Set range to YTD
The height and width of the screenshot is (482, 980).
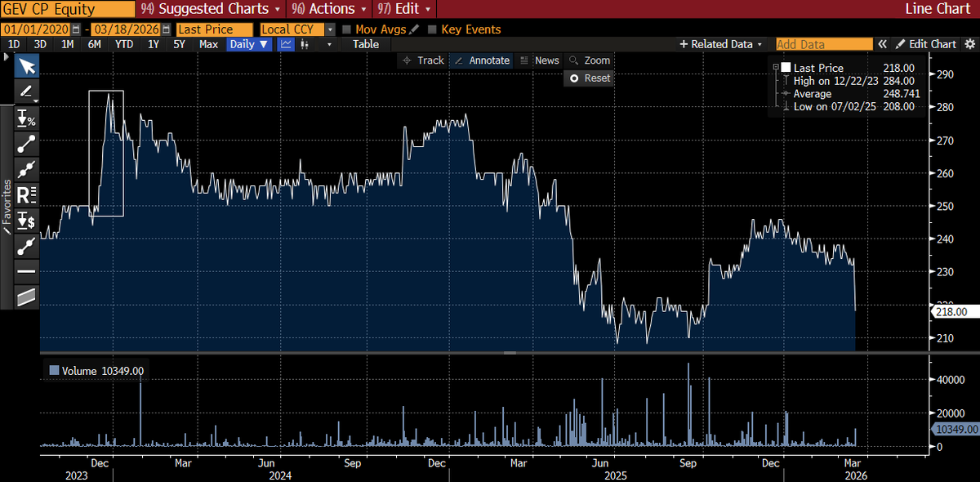[124, 44]
